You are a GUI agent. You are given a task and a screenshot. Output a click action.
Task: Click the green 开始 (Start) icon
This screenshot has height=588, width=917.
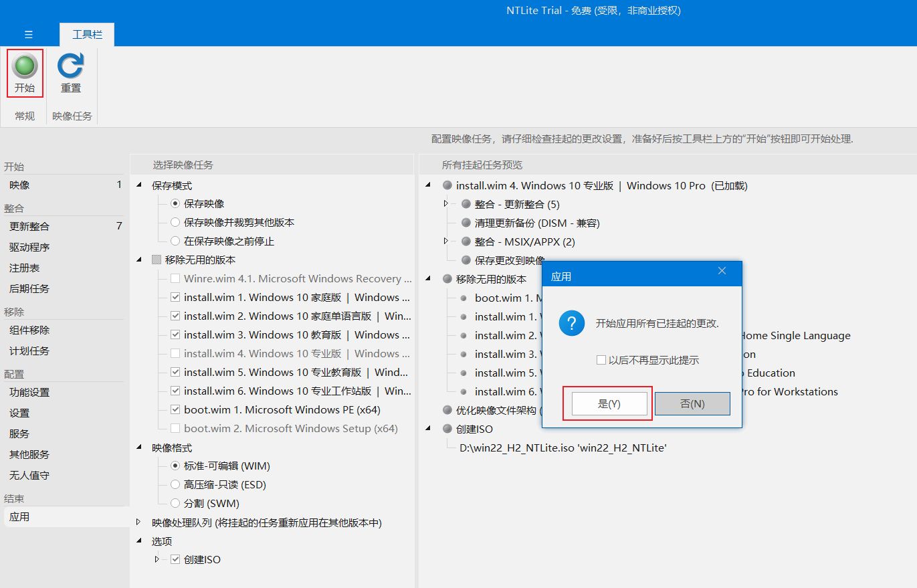tap(25, 66)
